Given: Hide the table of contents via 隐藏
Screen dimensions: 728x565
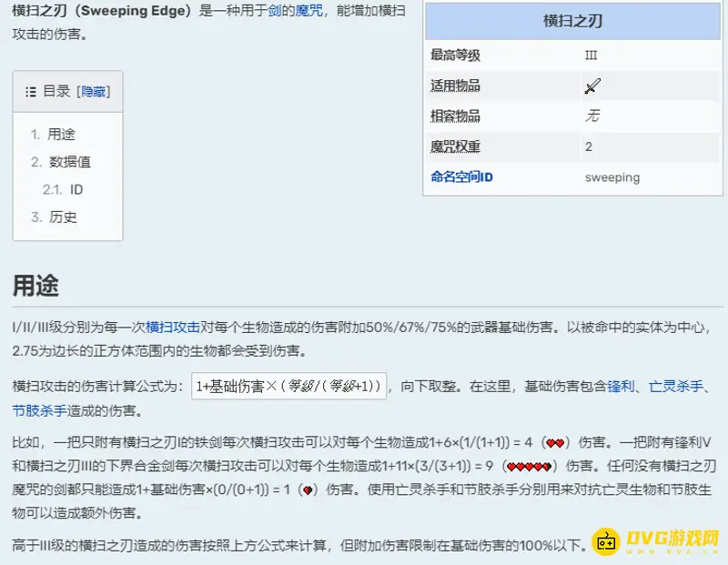Looking at the screenshot, I should tap(94, 92).
